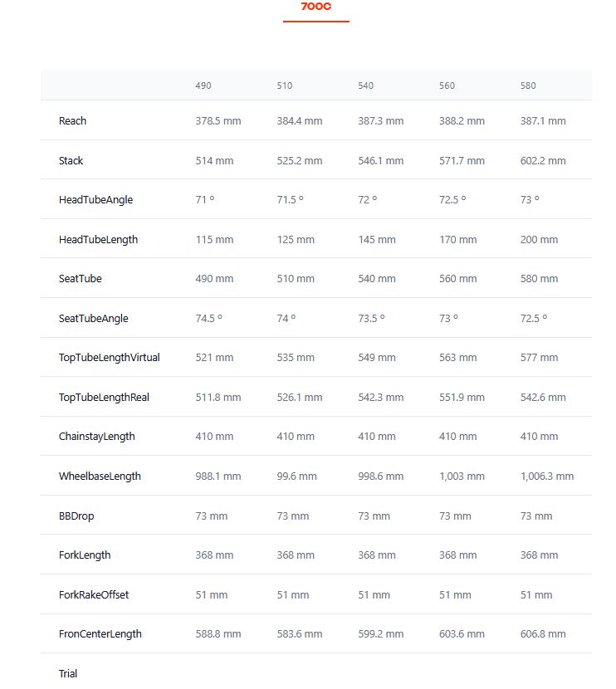The width and height of the screenshot is (616, 689).
Task: Select the ChainstayLength row label
Action: [x=96, y=437]
